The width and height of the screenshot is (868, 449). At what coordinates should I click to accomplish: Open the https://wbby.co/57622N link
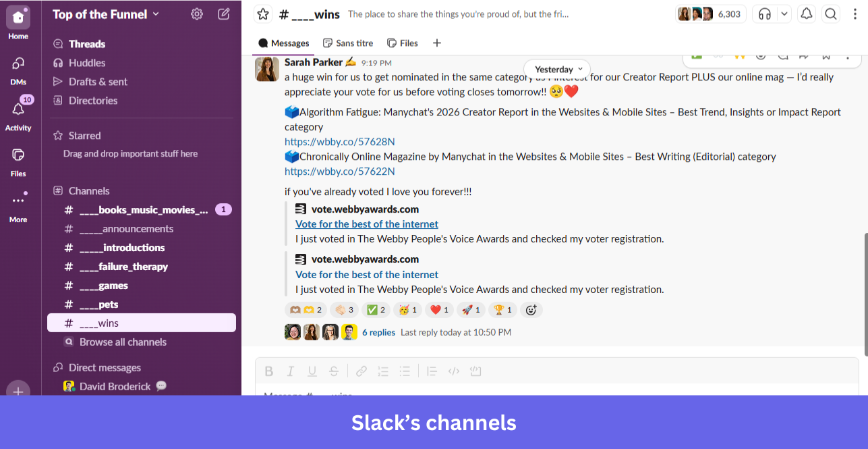click(x=339, y=171)
